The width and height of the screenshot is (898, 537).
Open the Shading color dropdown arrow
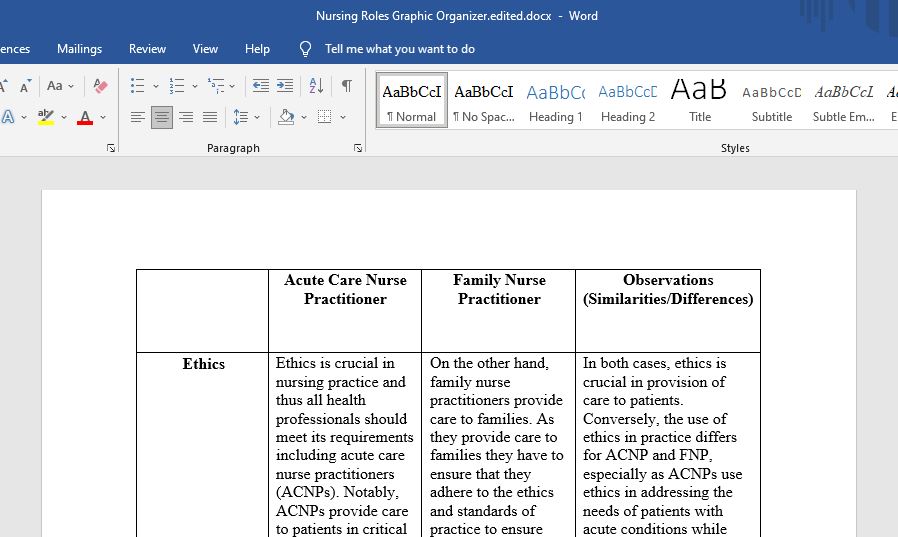tap(304, 118)
